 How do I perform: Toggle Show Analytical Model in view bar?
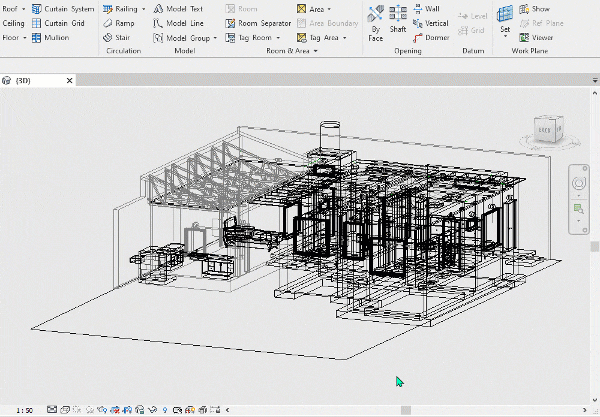coord(190,410)
